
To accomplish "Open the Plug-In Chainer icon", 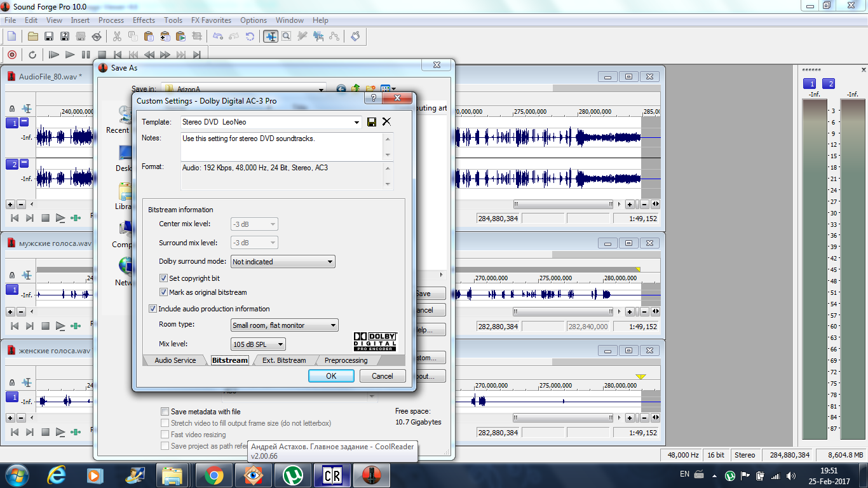I will click(x=355, y=36).
